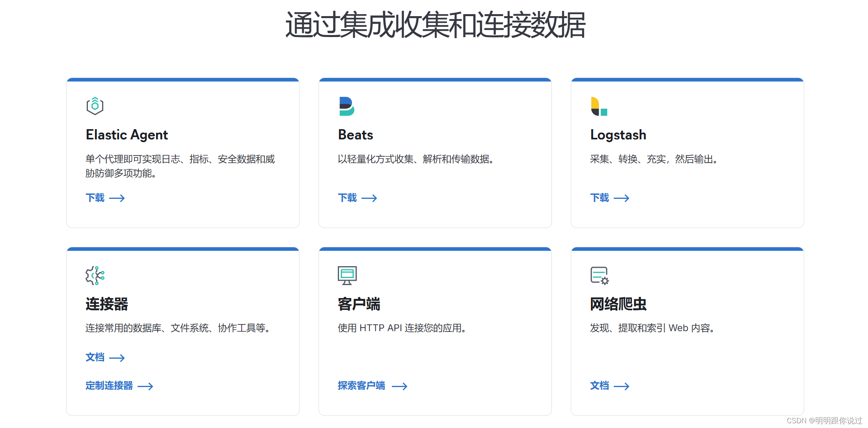Open the 连接器 文档 link

click(95, 358)
